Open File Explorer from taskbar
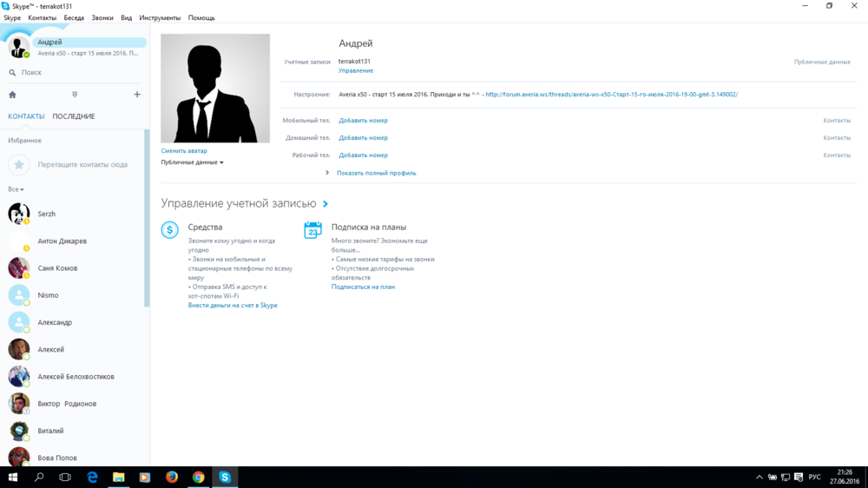Screen dimensions: 868x488 [x=118, y=477]
